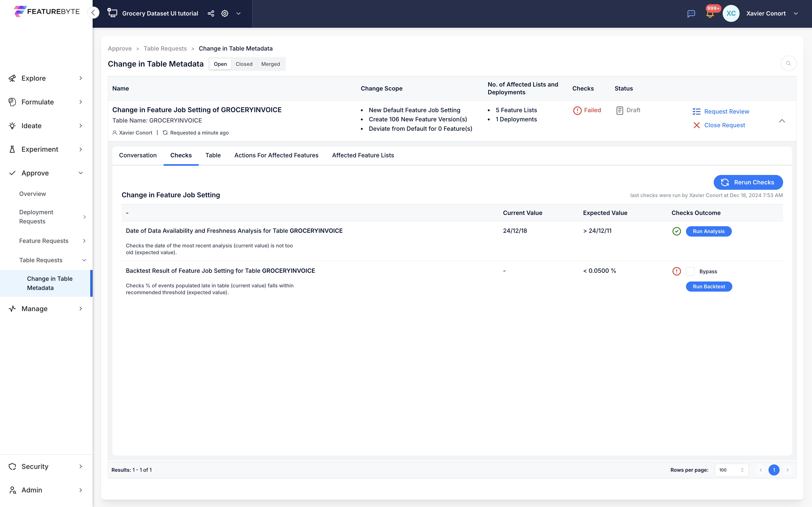Open catalog settings gear icon
Screen dimensions: 812x507
[x=225, y=13]
